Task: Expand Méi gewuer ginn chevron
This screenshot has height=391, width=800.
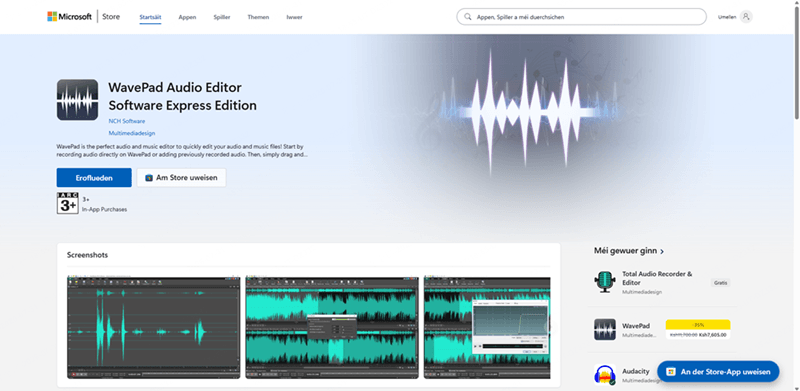Action: [x=662, y=252]
